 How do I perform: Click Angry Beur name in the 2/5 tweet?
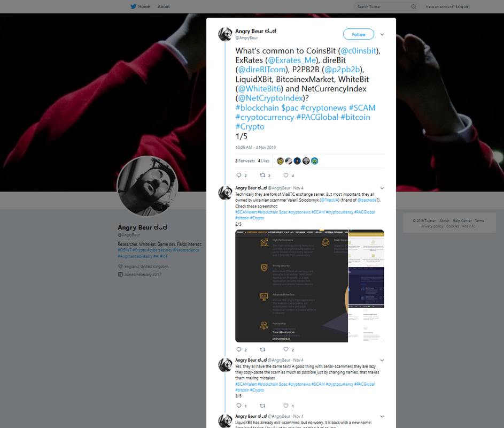pos(251,188)
